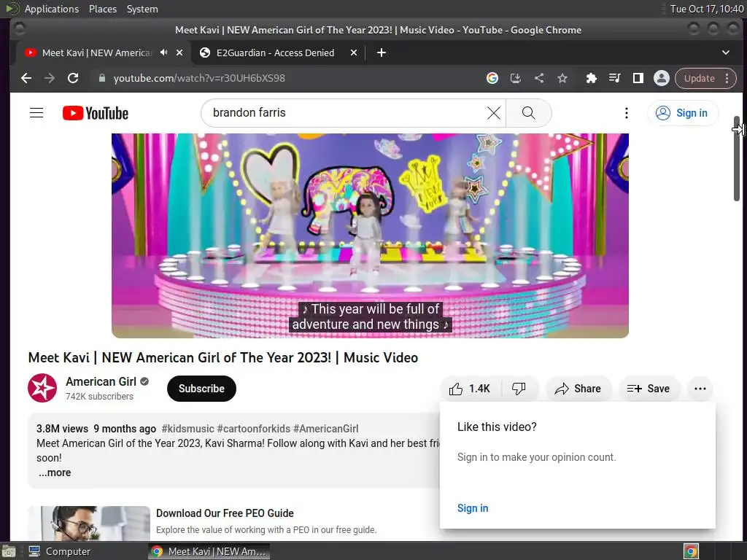Open Computer in bottom panel
Viewport: 747px width, 560px height.
click(x=60, y=551)
